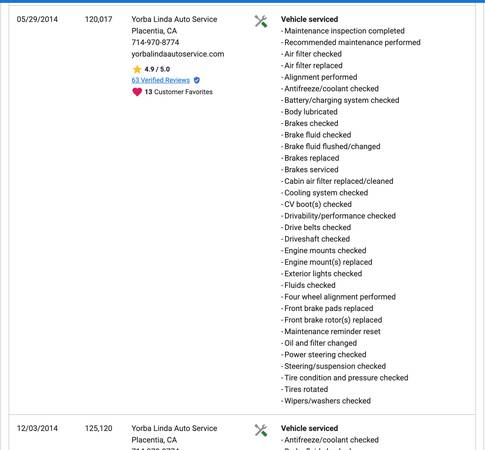Click 13 Customer Favorites text

(179, 92)
